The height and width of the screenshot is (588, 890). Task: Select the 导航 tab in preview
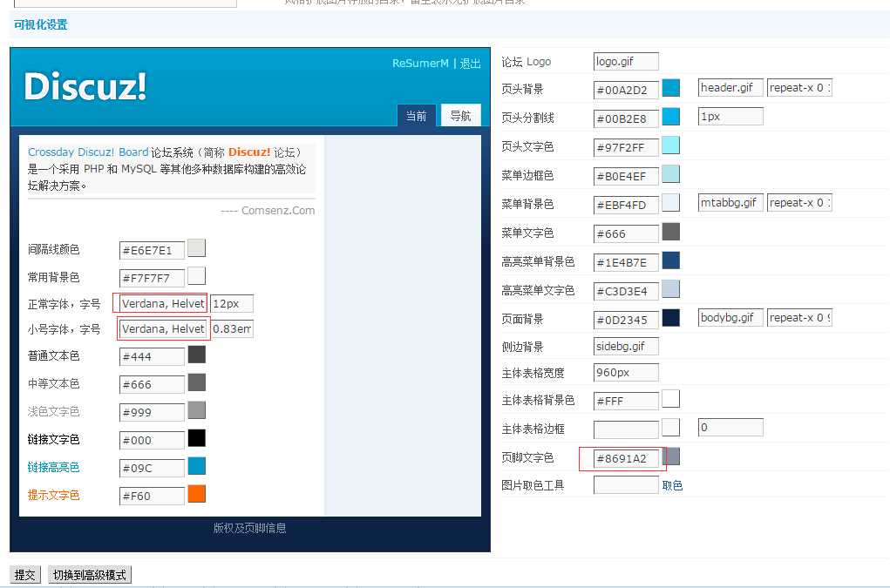461,116
